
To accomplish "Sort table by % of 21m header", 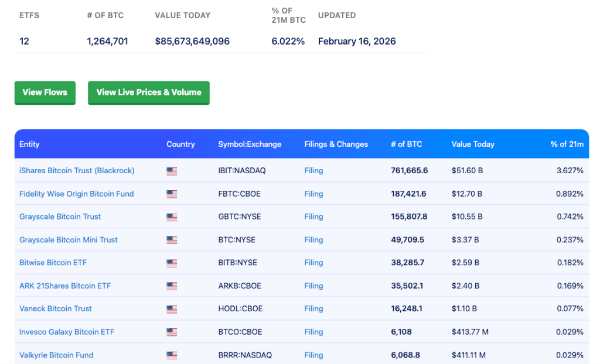I will coord(567,144).
